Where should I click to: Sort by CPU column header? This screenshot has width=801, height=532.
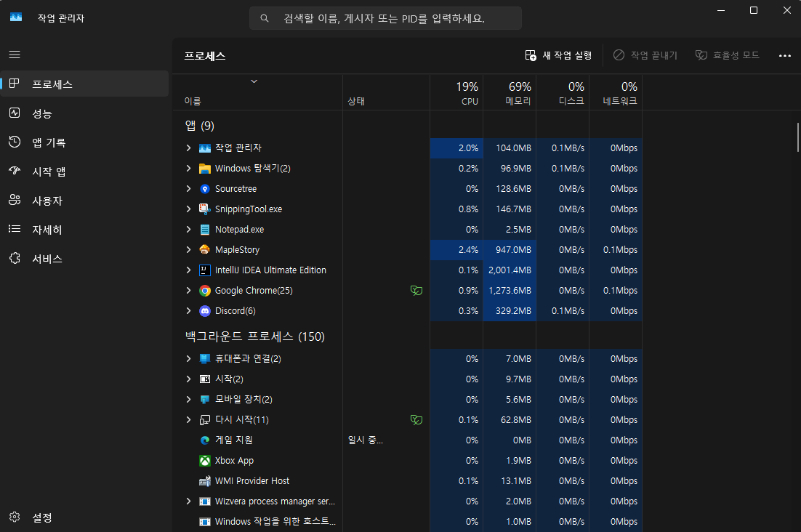tap(456, 92)
